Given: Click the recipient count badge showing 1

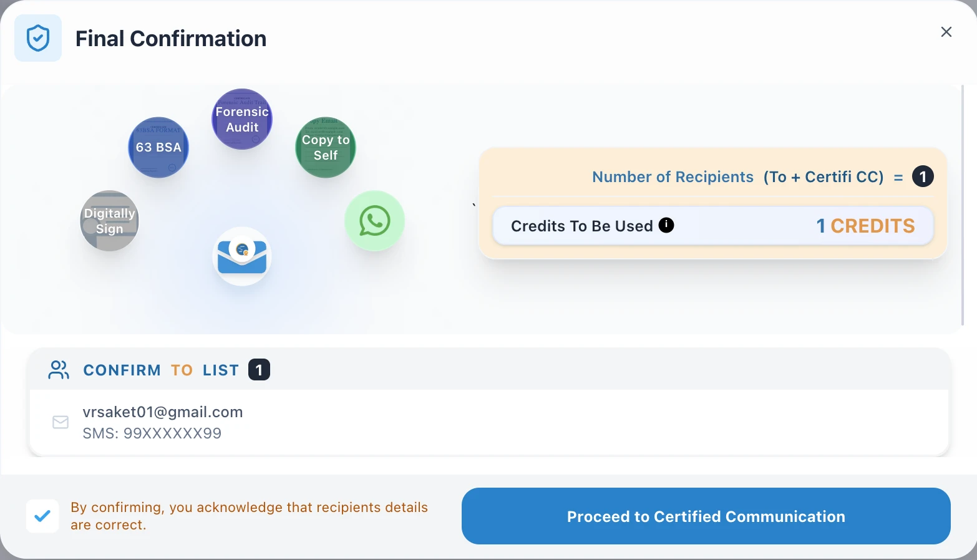Looking at the screenshot, I should click(923, 176).
